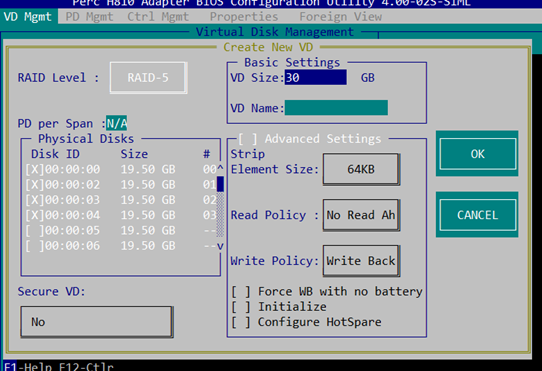The image size is (542, 371).
Task: Open the Ctrl Mgmt tab
Action: (x=158, y=17)
